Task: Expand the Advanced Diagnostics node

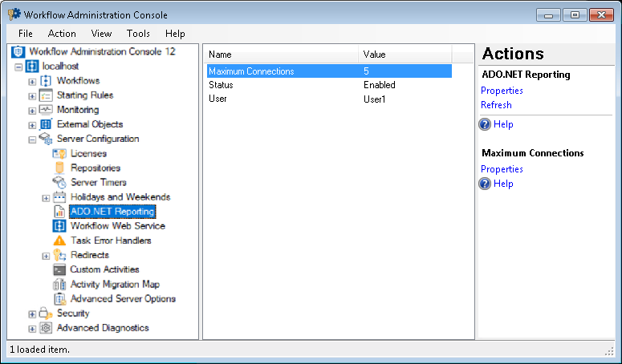Action: (x=32, y=328)
